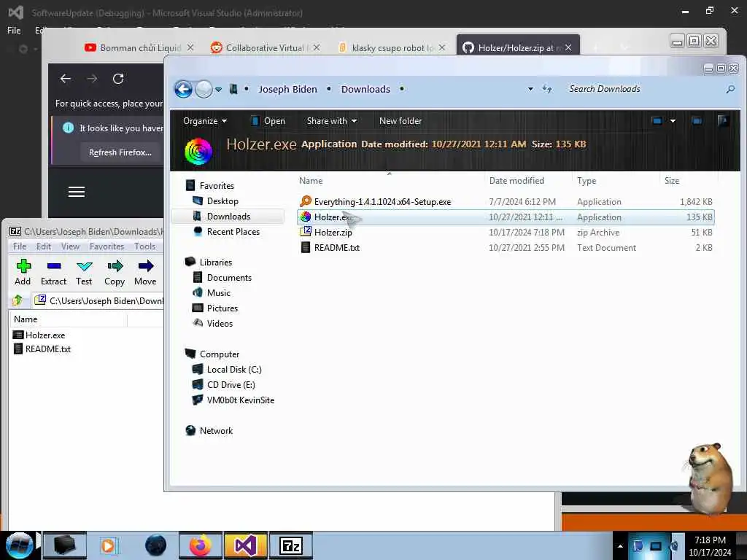
Task: Open CD Drive (E:)
Action: tap(231, 385)
